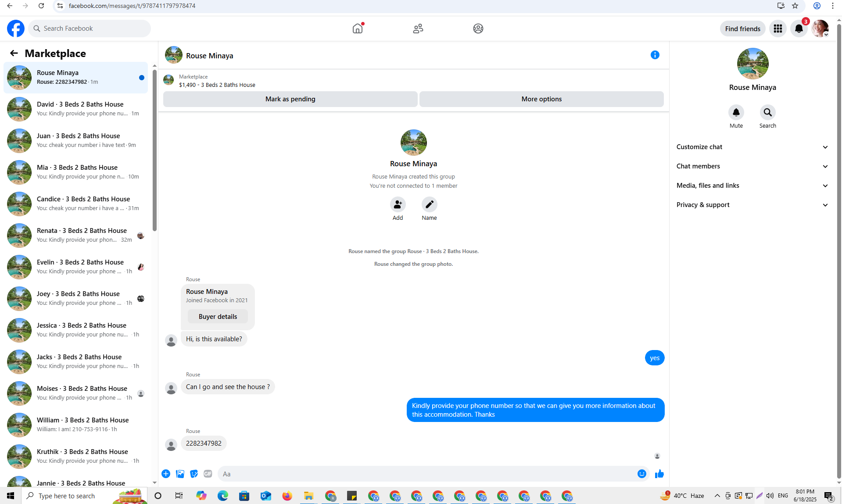842x504 pixels.
Task: Open conversation information icon
Action: [655, 55]
